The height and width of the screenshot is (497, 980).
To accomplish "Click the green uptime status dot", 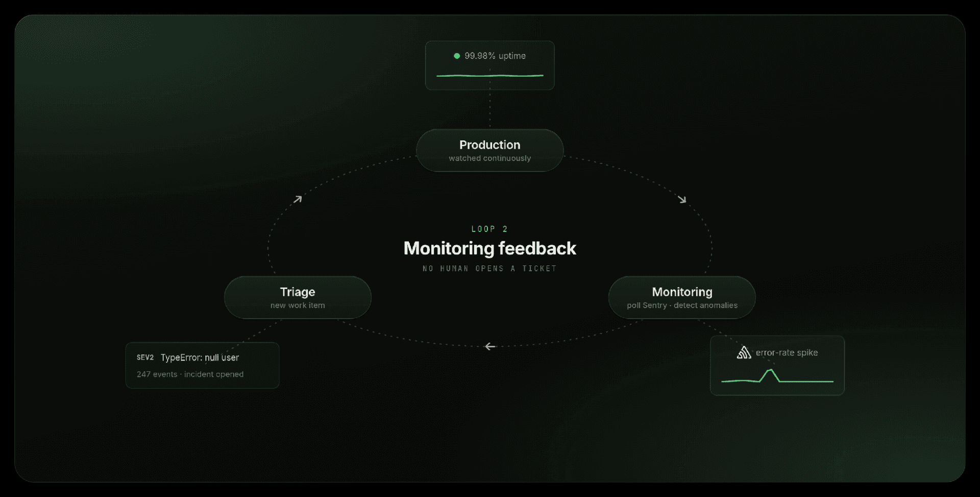I will pos(457,56).
